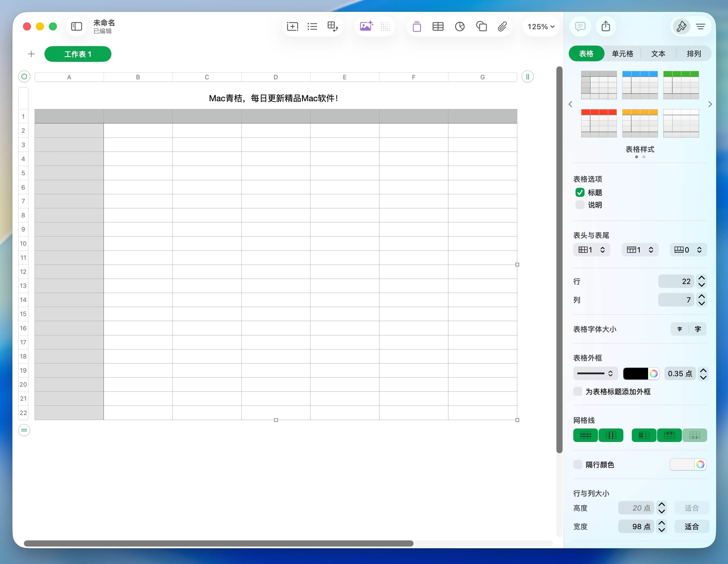The height and width of the screenshot is (564, 728).
Task: Click the 适合 button for width
Action: tap(691, 526)
